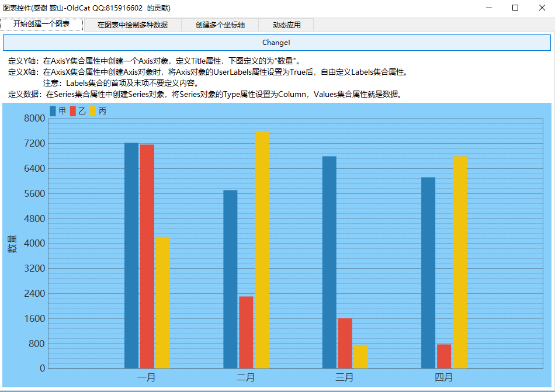Click the blue 甲 bar for 三月
The height and width of the screenshot is (392, 555).
[x=329, y=262]
